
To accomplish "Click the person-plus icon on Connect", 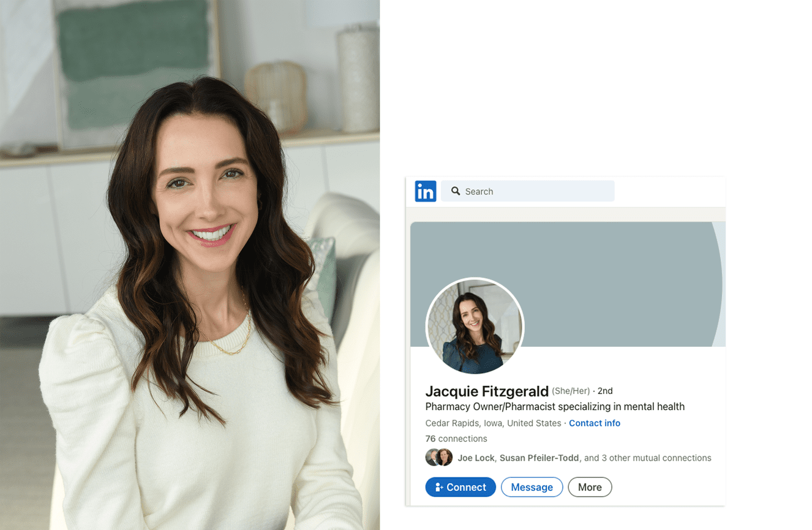I will [439, 487].
